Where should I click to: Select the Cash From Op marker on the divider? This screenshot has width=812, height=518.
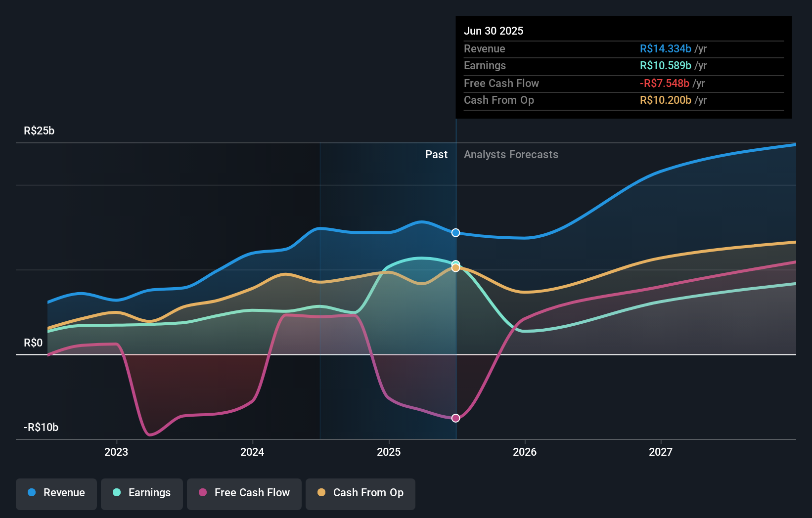[455, 268]
